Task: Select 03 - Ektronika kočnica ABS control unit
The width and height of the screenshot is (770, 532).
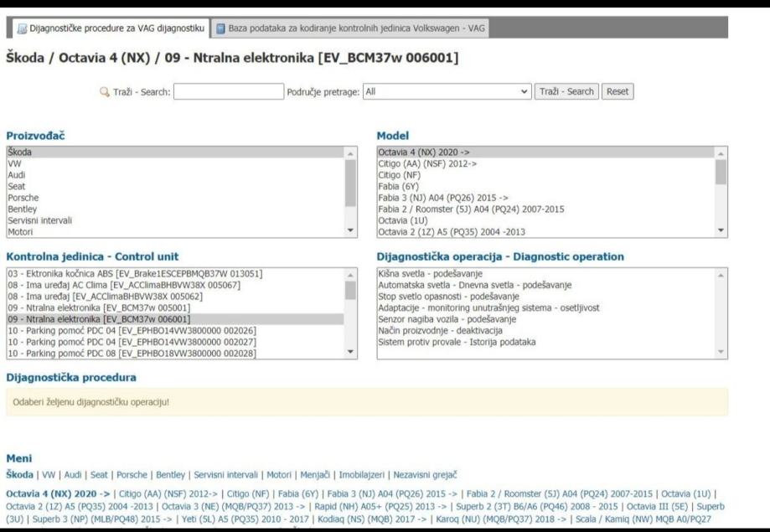Action: tap(176, 274)
